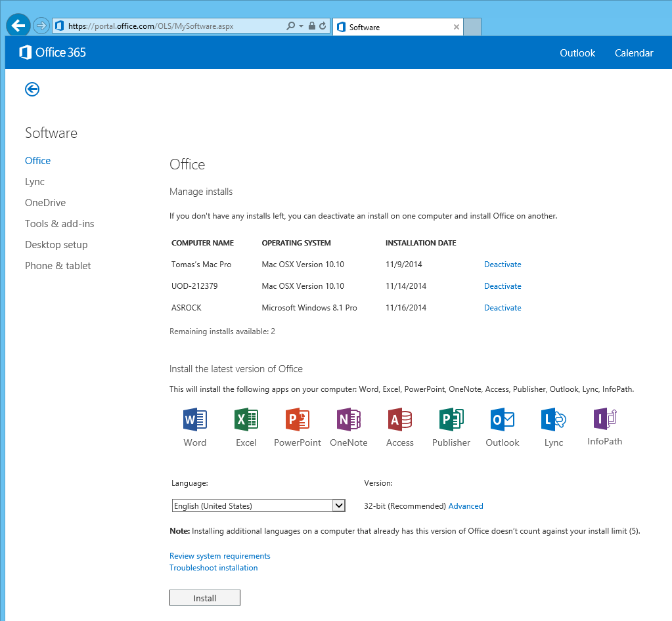
Task: Click the circled back arrow on page
Action: point(32,89)
